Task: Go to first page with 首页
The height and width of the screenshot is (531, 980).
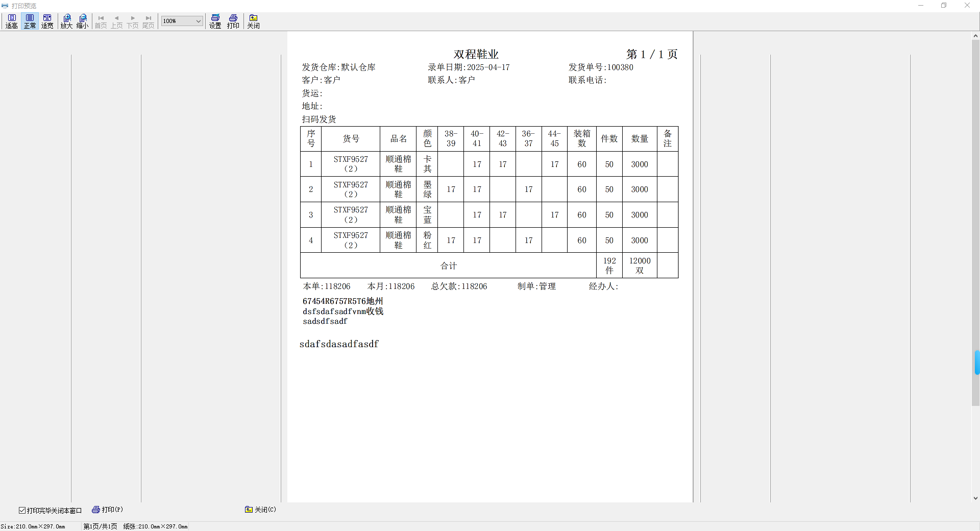Action: pyautogui.click(x=101, y=21)
